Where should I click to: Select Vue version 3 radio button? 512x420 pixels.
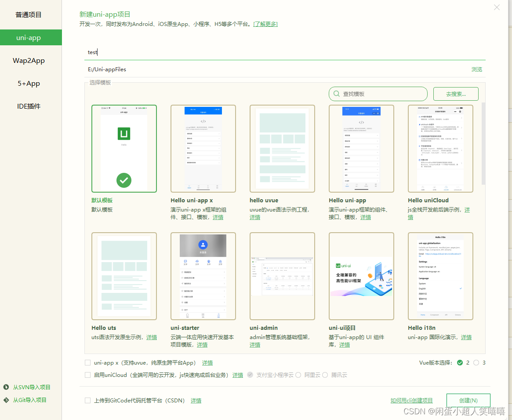(x=476, y=362)
